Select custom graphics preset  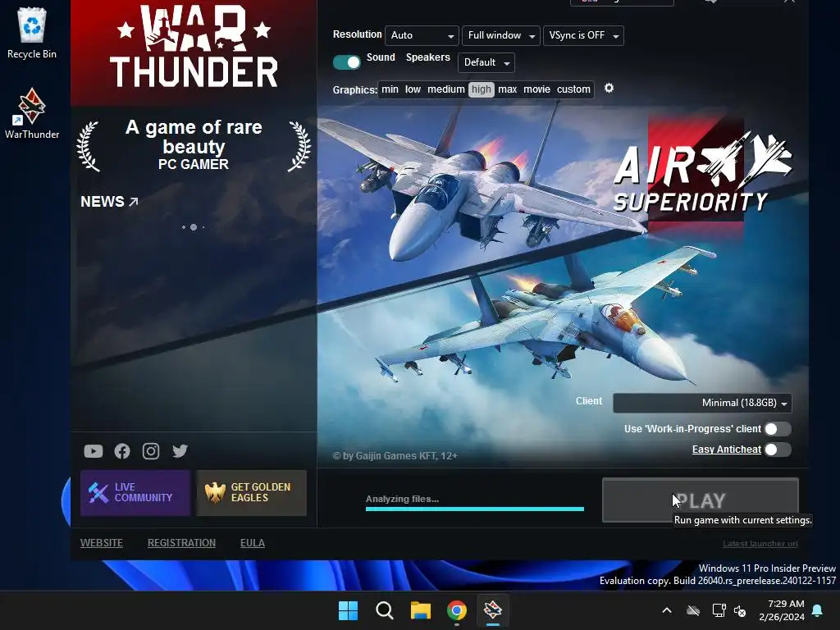(x=573, y=89)
